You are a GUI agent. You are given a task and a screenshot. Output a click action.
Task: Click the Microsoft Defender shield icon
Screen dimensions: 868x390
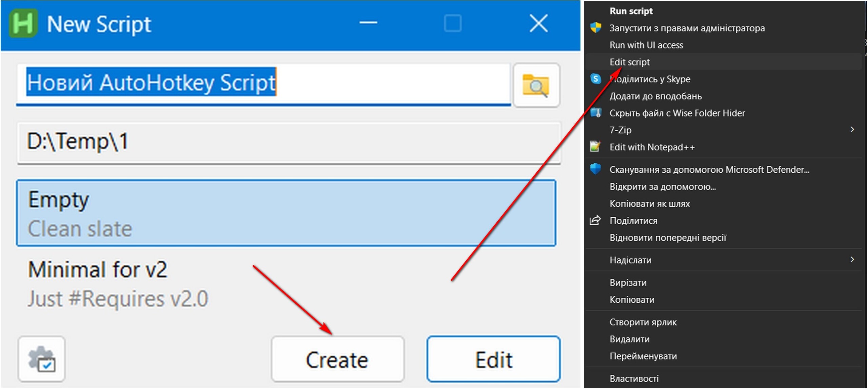point(596,169)
